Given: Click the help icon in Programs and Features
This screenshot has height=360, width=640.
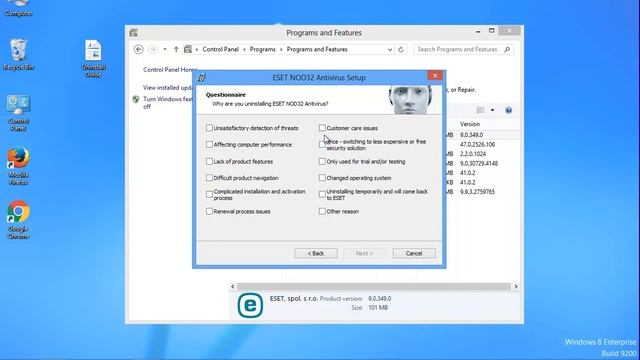Looking at the screenshot, I should pos(509,110).
